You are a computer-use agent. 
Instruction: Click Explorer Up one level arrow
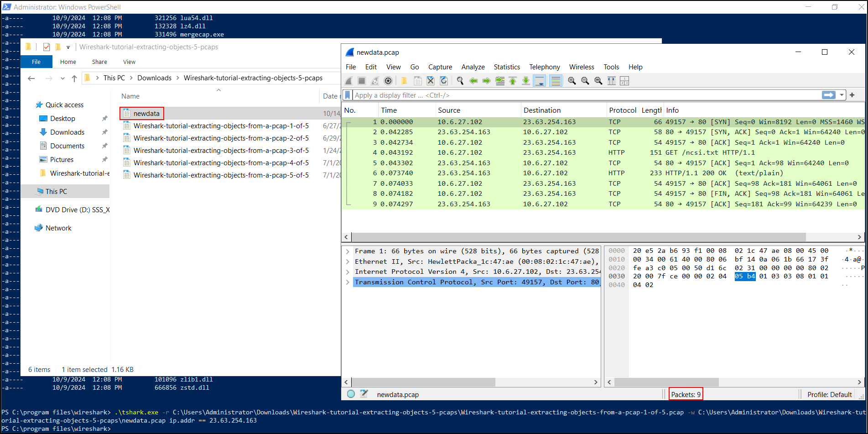point(74,78)
